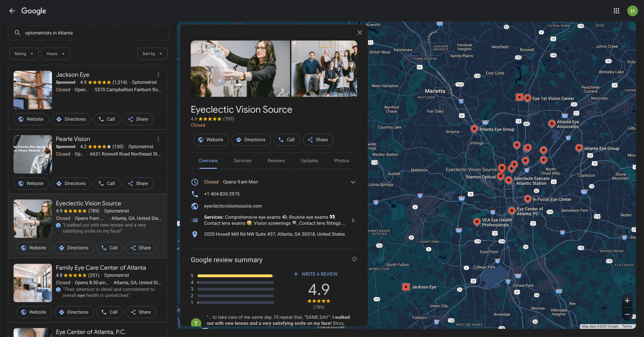Open the more options menu for Pearle Vision
Viewport: 644px width, 337px height.
tap(159, 139)
